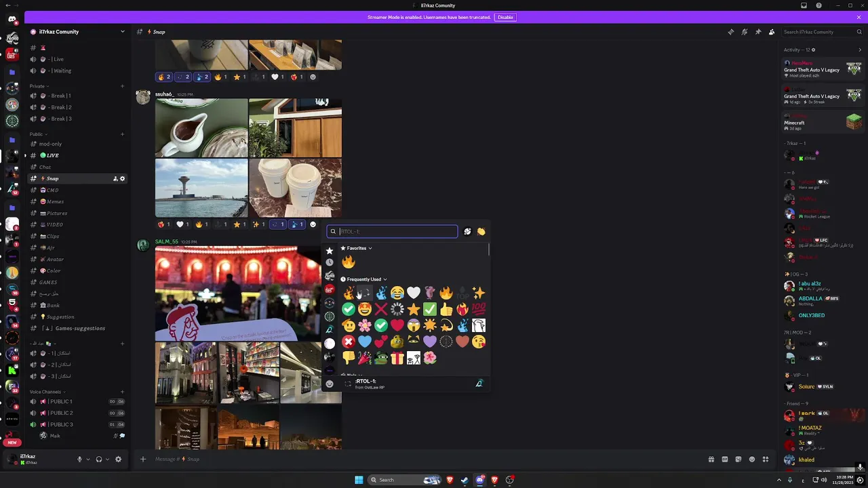Open headphone output options arrow

pyautogui.click(x=107, y=459)
